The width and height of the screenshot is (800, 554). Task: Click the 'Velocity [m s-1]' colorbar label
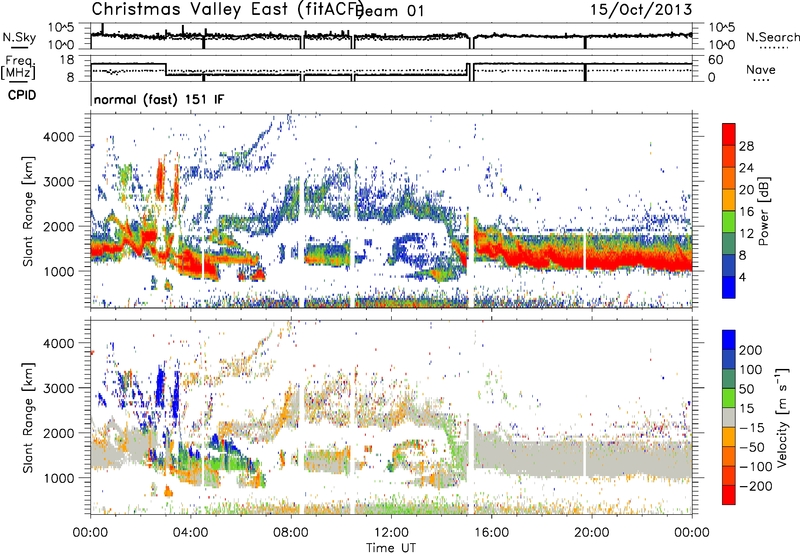tap(781, 417)
